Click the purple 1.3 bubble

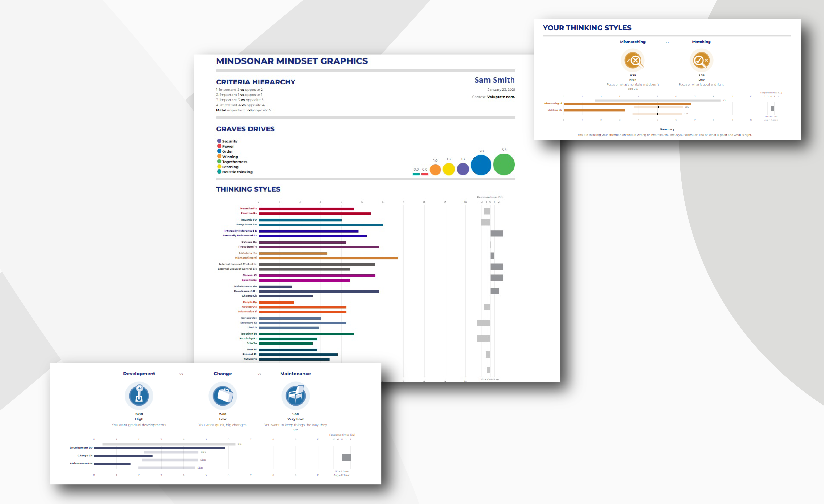(463, 169)
